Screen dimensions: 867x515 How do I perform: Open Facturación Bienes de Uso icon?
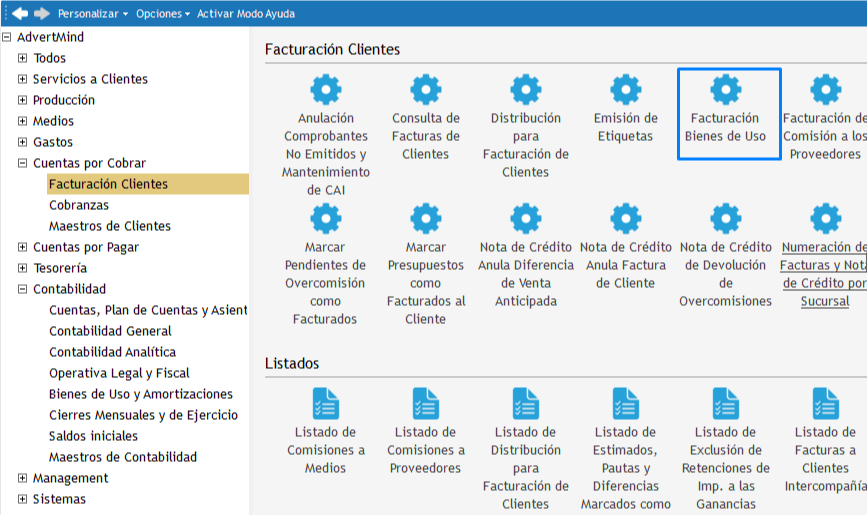click(x=726, y=90)
